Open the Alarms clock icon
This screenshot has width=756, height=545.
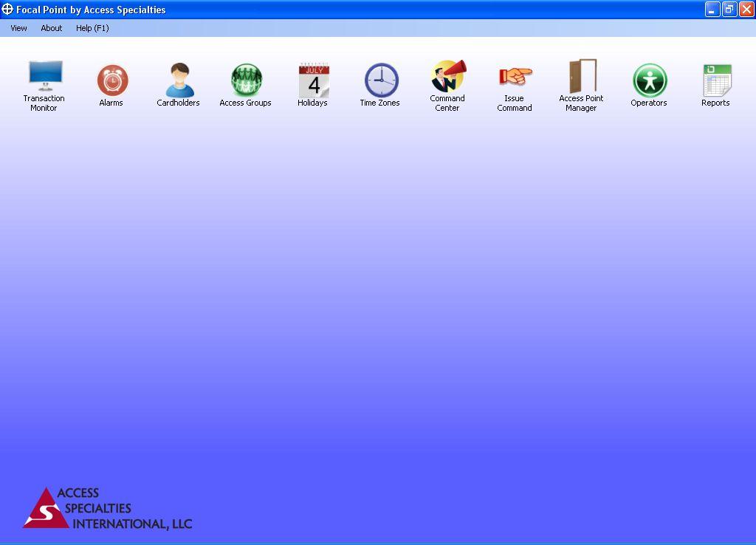tap(112, 80)
